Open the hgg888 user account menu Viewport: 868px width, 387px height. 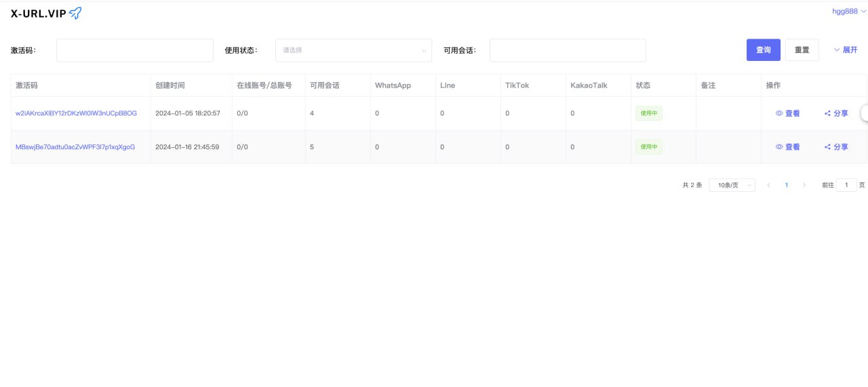click(x=848, y=12)
